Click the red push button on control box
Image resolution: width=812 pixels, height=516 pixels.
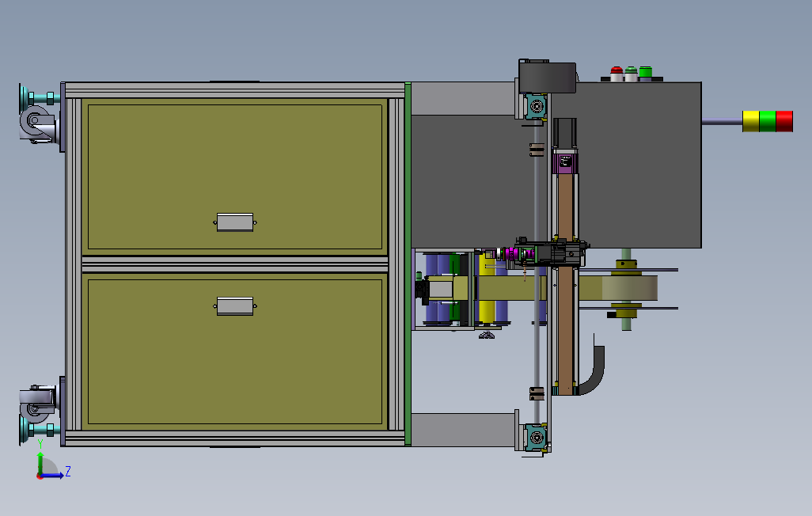click(x=617, y=74)
